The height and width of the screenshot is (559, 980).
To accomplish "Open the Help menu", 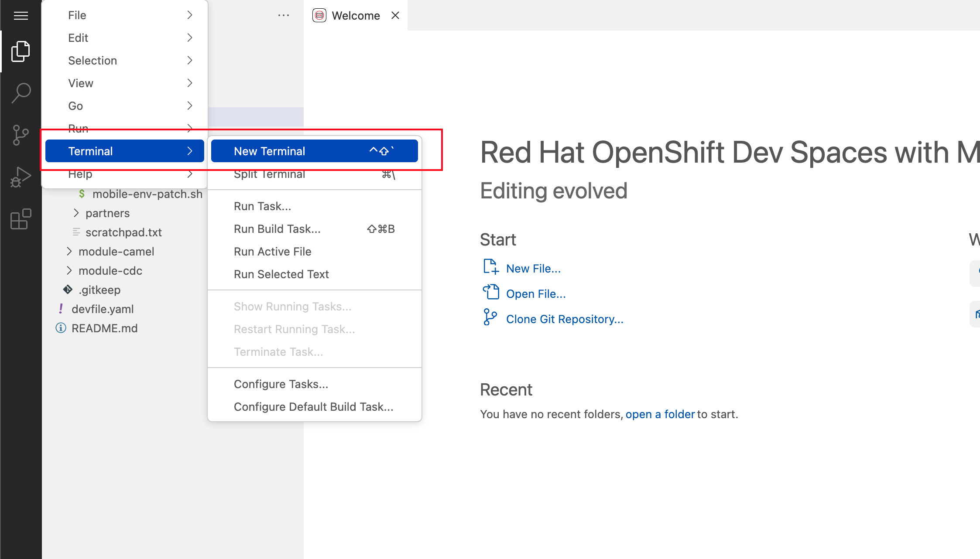I will (x=125, y=174).
